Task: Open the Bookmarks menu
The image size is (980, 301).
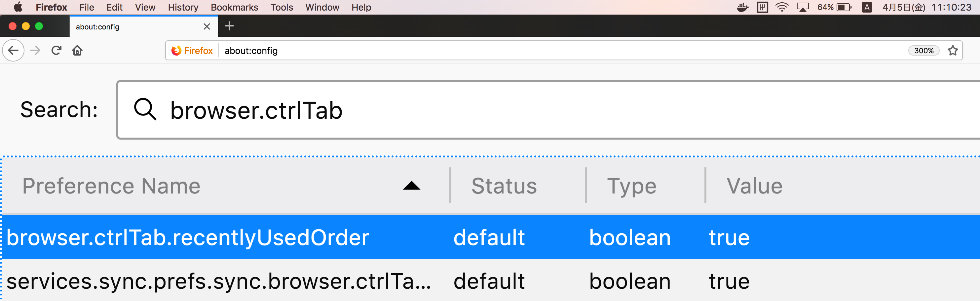Action: pos(234,7)
